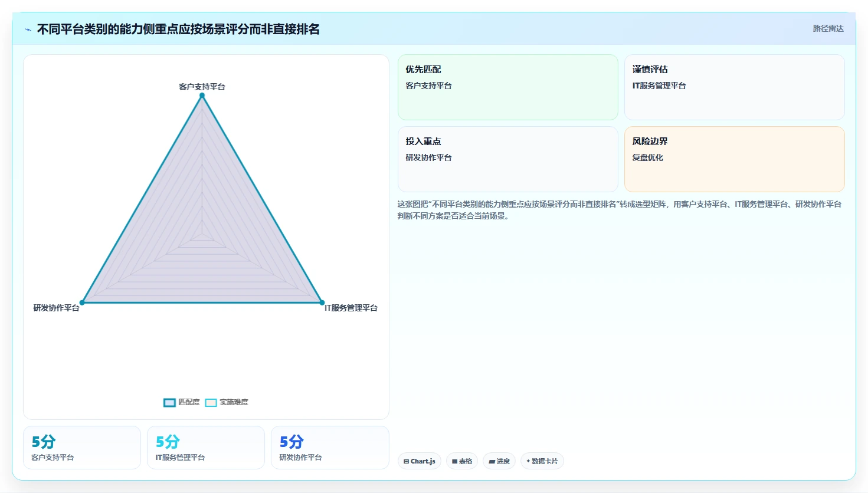Click the star icon in 数据卡片 chip

[x=528, y=461]
